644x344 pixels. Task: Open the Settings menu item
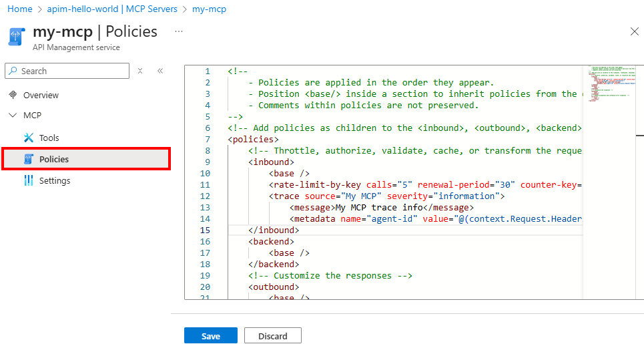tap(55, 180)
